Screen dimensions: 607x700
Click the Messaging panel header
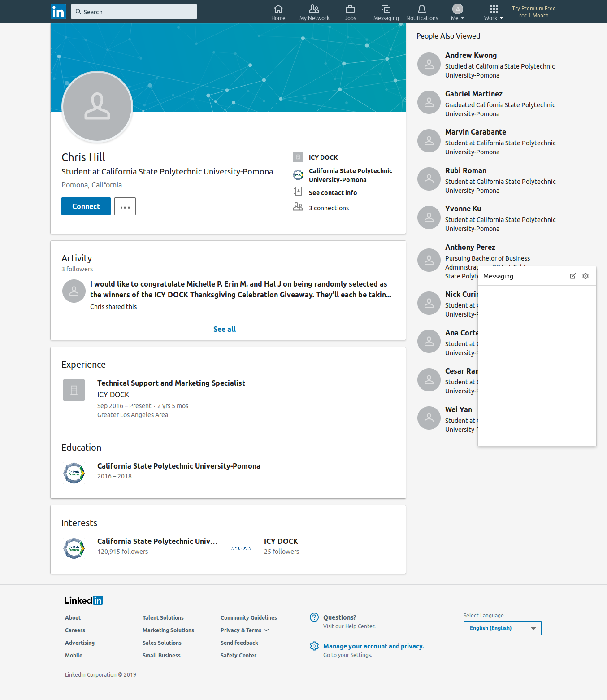[537, 276]
